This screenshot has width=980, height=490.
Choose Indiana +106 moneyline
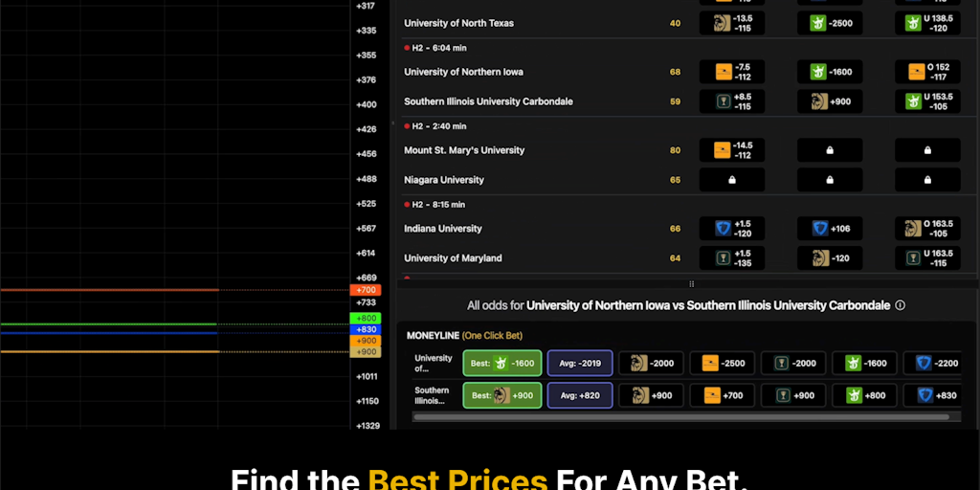[x=830, y=228]
